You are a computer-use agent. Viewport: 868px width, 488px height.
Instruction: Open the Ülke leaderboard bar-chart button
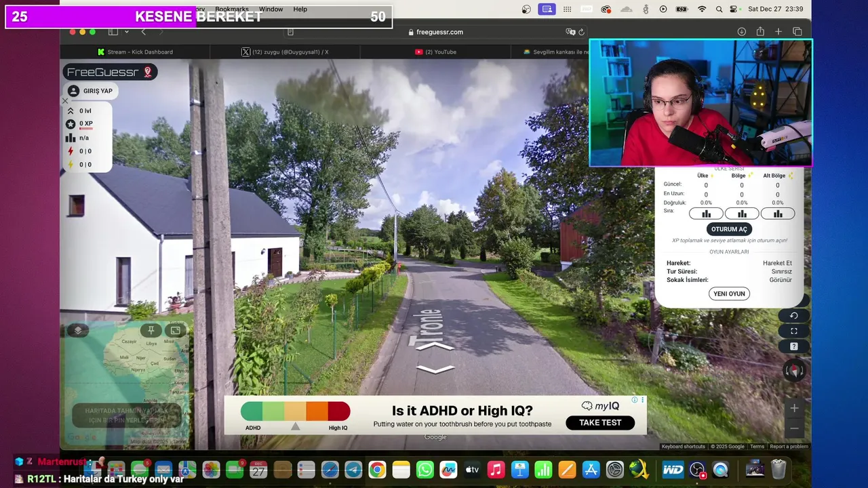tap(706, 213)
